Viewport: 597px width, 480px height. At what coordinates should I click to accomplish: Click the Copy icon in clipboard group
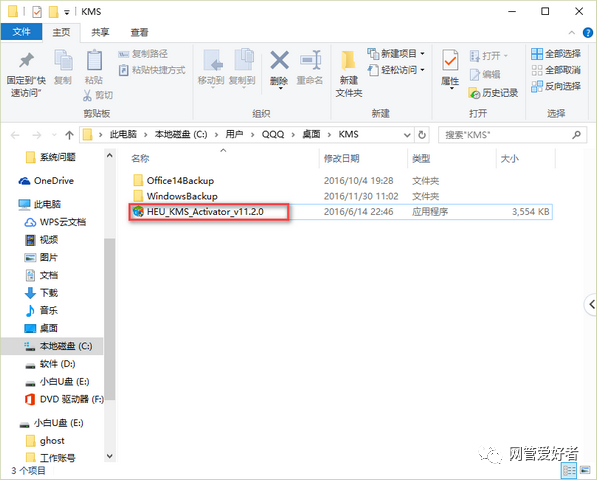click(63, 60)
